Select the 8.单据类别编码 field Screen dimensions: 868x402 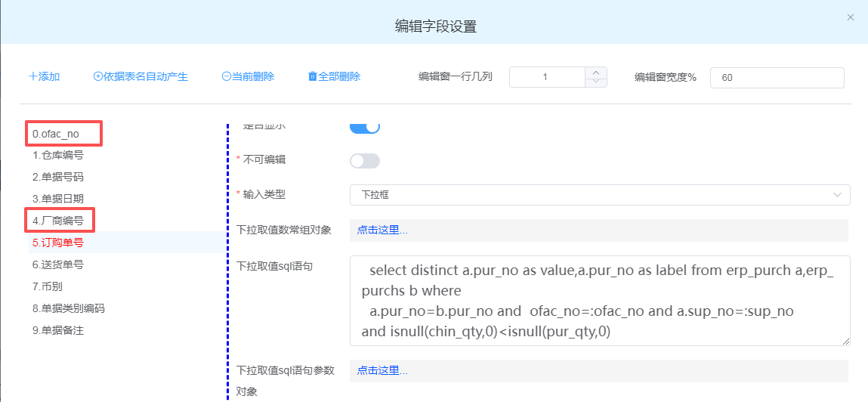tap(68, 309)
